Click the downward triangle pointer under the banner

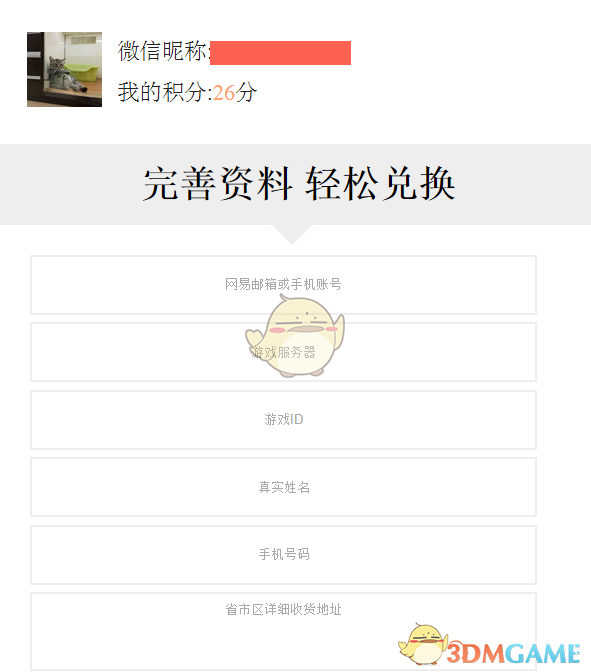pos(292,234)
